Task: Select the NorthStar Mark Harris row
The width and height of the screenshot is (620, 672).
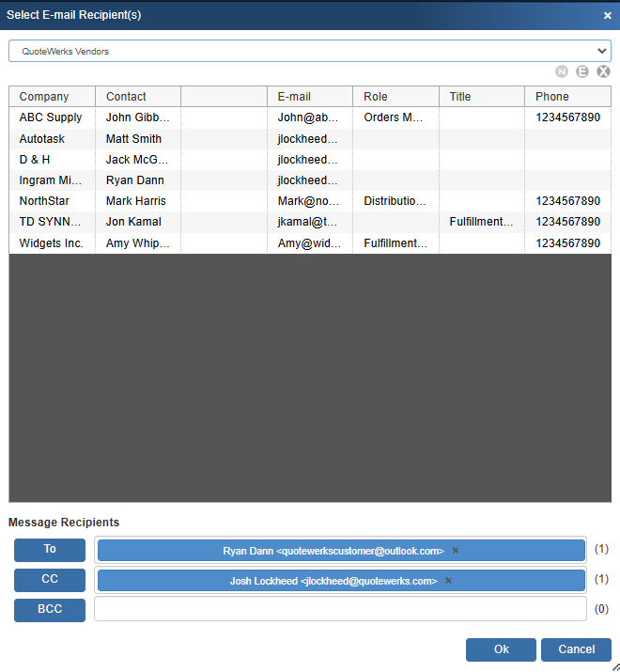Action: pos(136,201)
